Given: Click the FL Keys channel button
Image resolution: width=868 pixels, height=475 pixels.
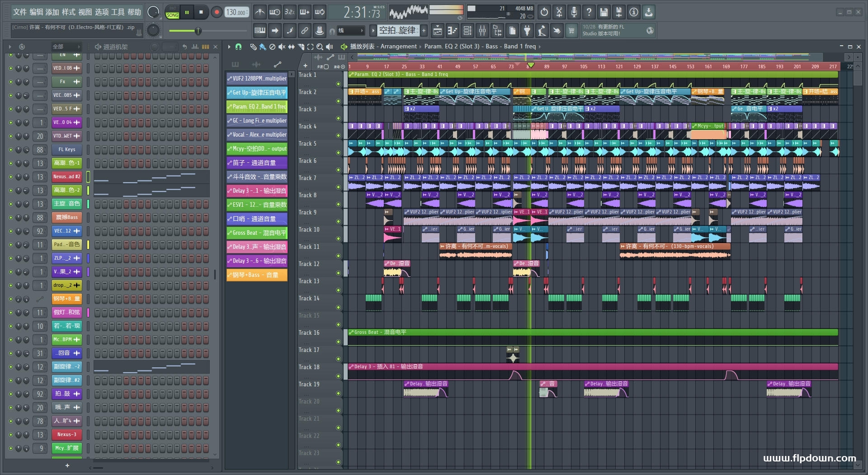Looking at the screenshot, I should pos(67,150).
